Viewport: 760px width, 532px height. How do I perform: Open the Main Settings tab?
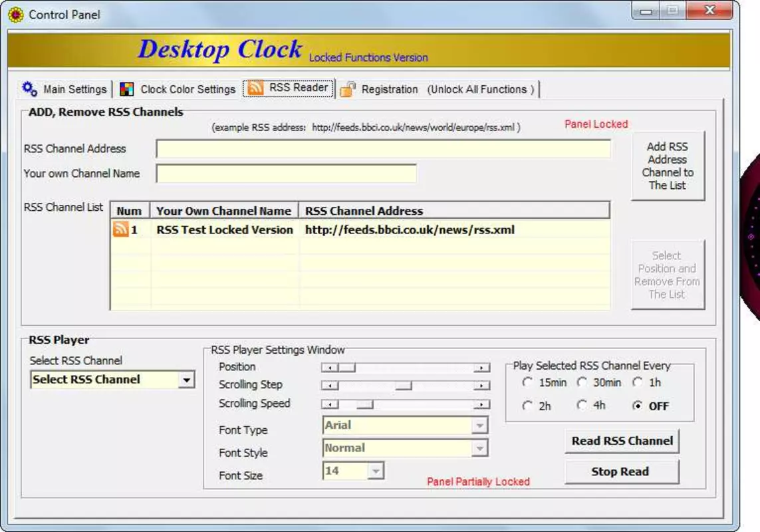pos(64,89)
